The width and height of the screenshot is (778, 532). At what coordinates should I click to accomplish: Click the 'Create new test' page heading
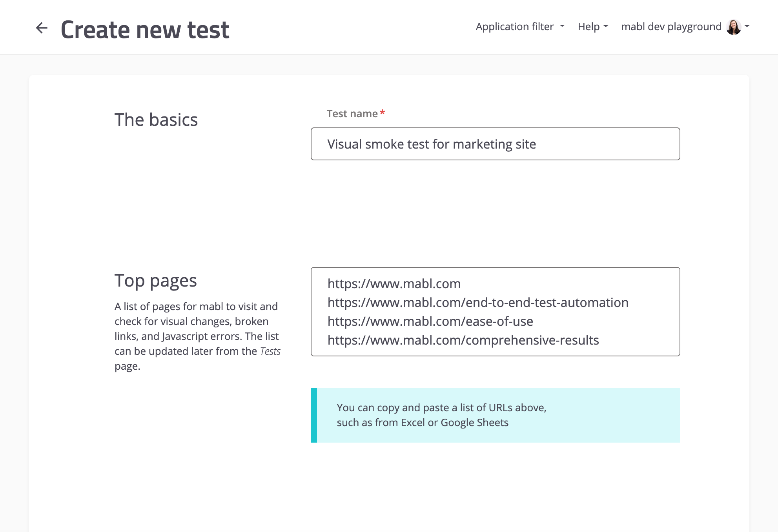click(145, 30)
